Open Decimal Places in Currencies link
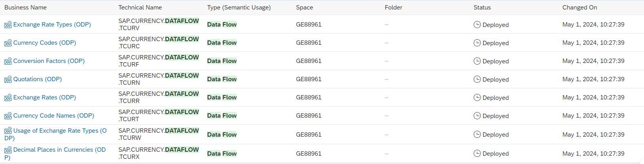The image size is (644, 164). tap(55, 153)
